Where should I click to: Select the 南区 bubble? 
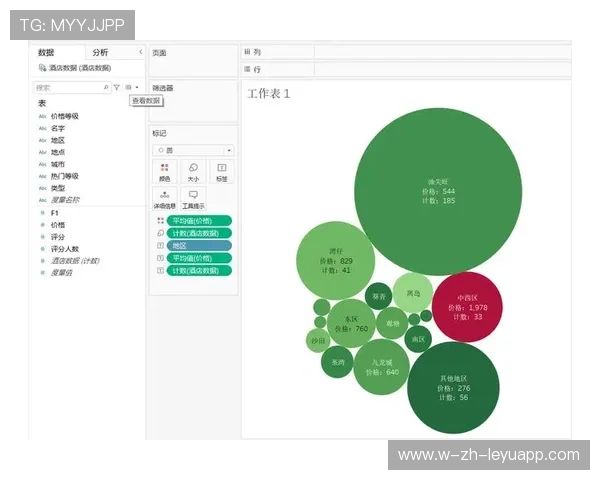point(418,339)
